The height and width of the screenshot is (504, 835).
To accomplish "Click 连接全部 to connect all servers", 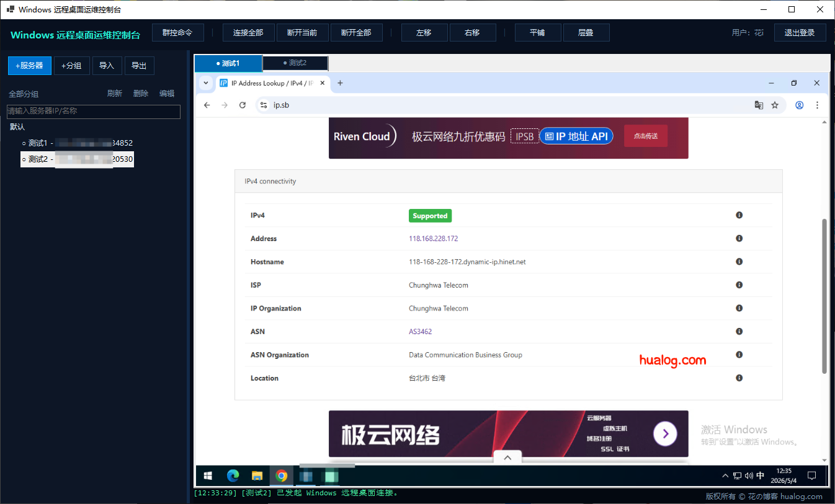I will pyautogui.click(x=248, y=33).
